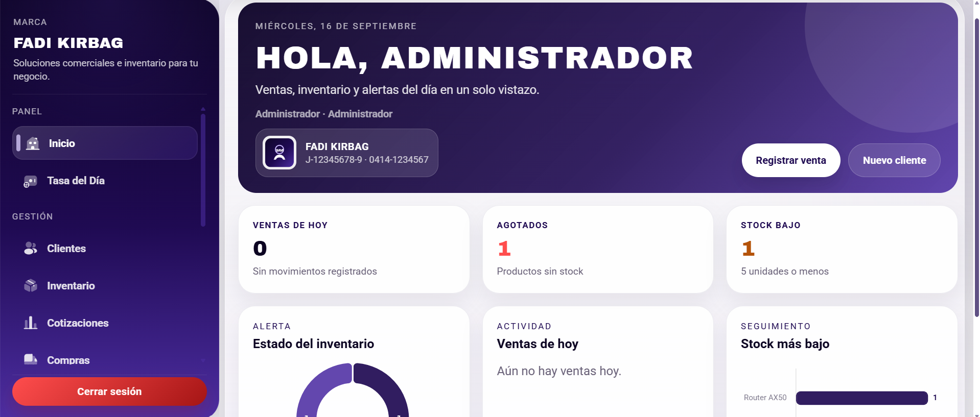Click the Inicio home icon

coord(33,143)
